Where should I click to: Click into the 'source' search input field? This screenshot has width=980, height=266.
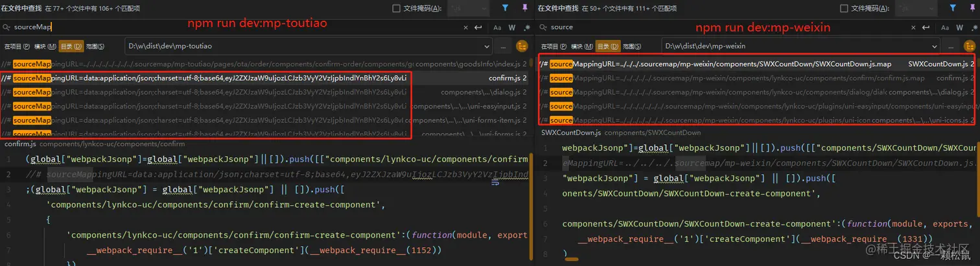(726, 27)
